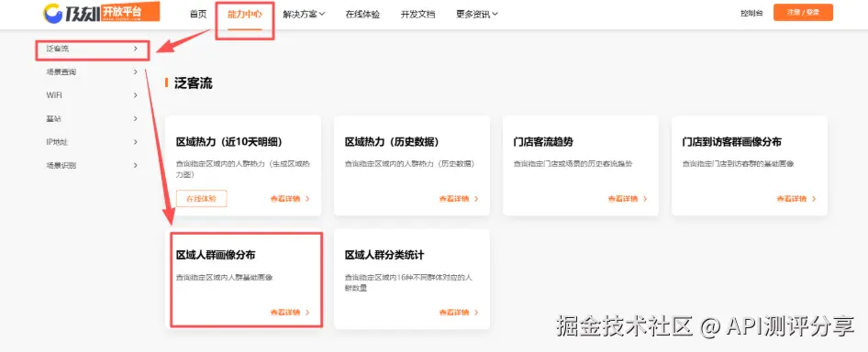This screenshot has height=352, width=868.
Task: Click the 区域人群分类统计 card title
Action: tap(384, 255)
